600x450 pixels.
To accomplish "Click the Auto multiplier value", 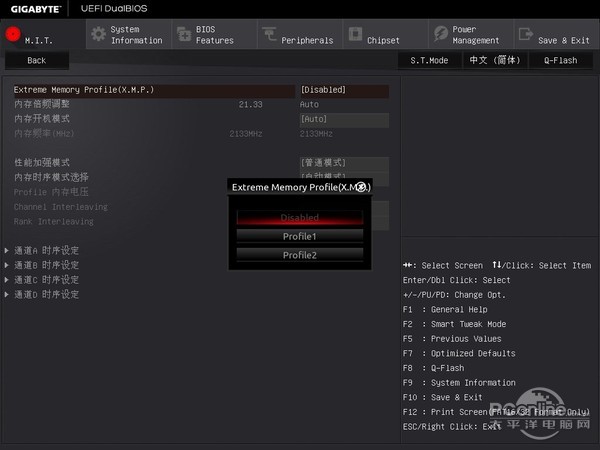I will (309, 104).
